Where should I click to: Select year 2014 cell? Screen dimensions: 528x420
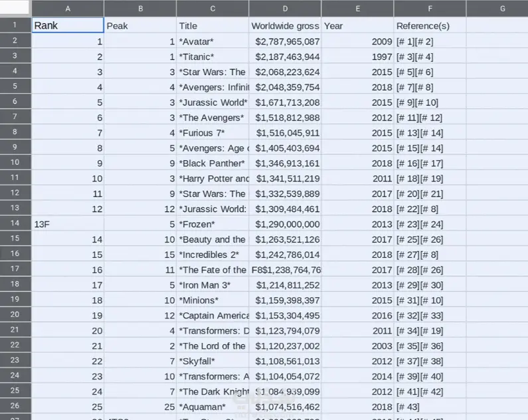pos(357,376)
